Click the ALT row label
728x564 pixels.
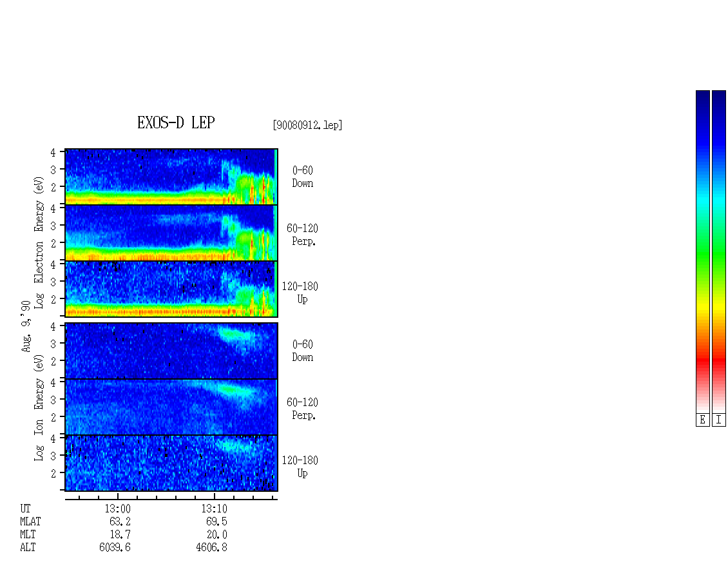tap(28, 547)
